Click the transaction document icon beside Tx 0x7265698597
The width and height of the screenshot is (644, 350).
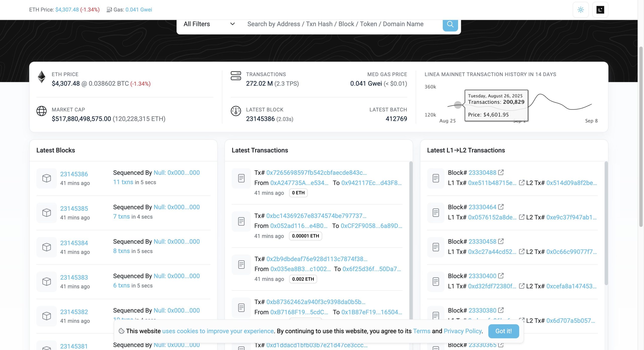(x=241, y=178)
